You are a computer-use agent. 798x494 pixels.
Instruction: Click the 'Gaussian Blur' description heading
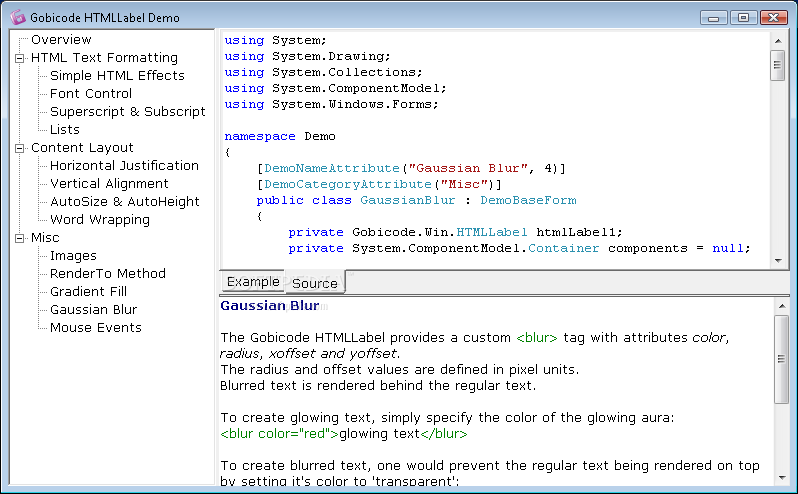pos(270,306)
